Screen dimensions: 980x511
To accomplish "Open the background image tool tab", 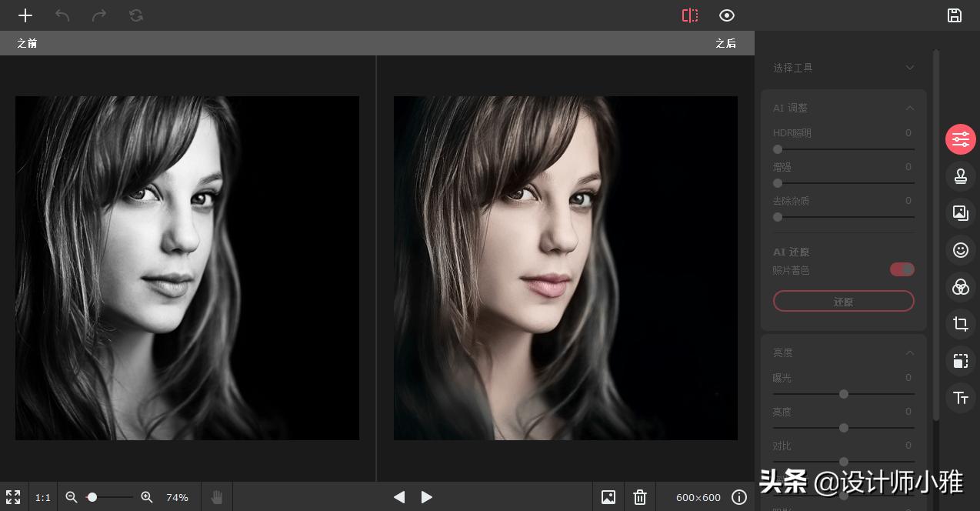I will tap(960, 212).
